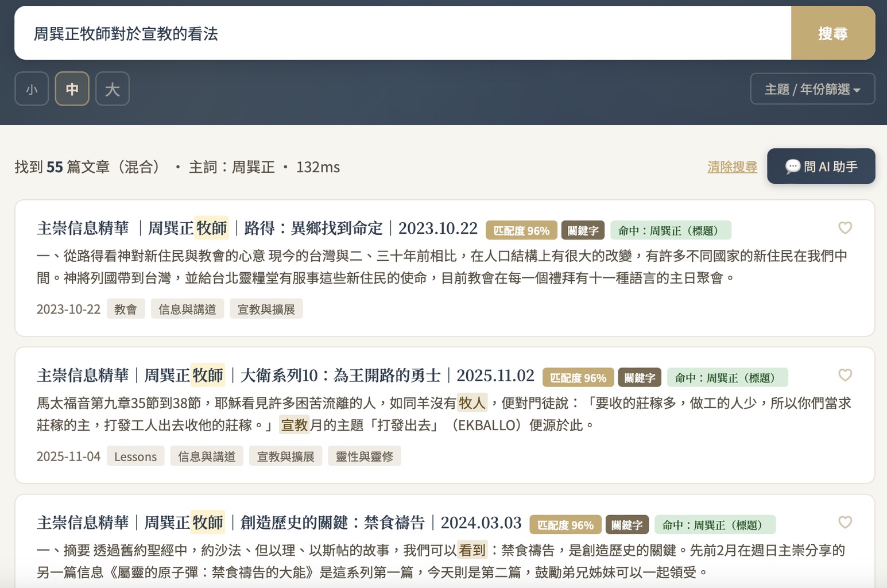Image resolution: width=887 pixels, height=588 pixels.
Task: Click 關鍵字 badge on 大衛系列10 article
Action: click(x=640, y=377)
